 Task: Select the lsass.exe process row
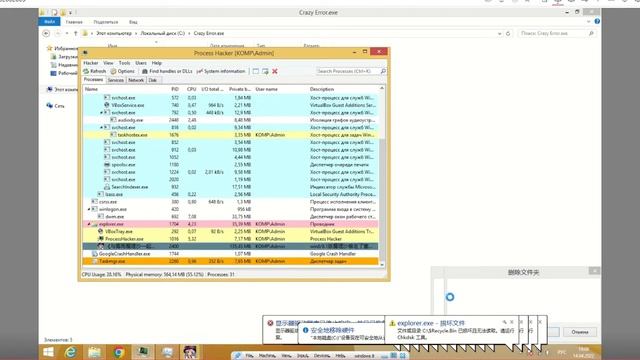pyautogui.click(x=231, y=194)
